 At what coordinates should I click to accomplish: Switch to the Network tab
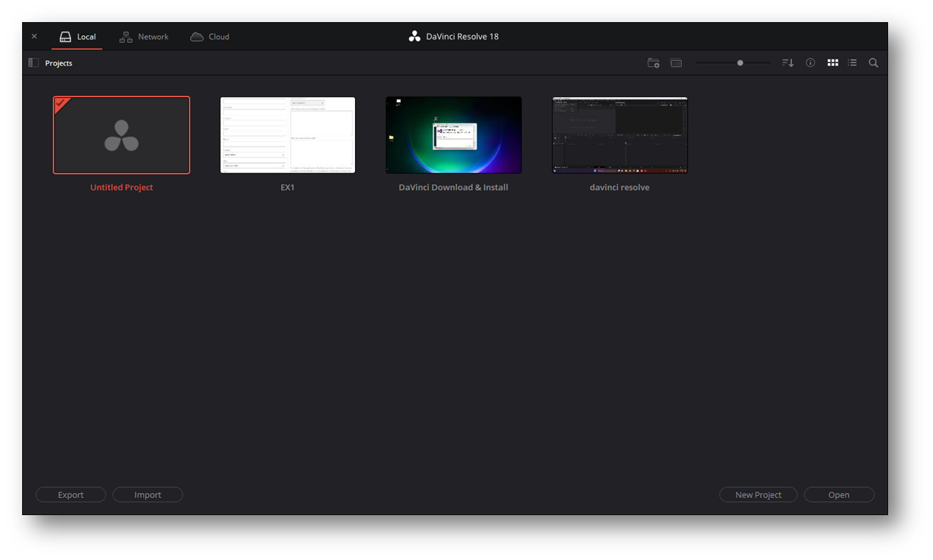coord(144,36)
